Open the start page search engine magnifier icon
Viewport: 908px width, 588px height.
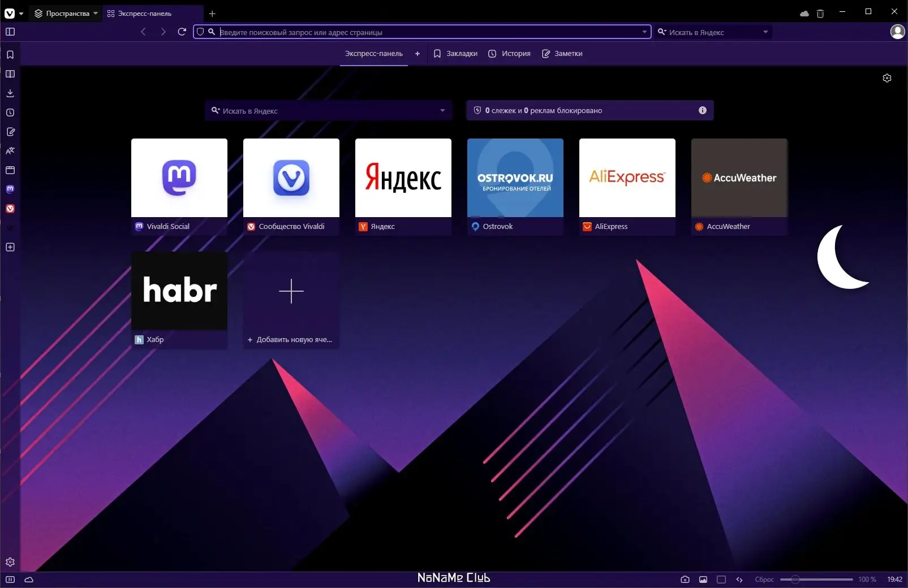click(x=216, y=111)
